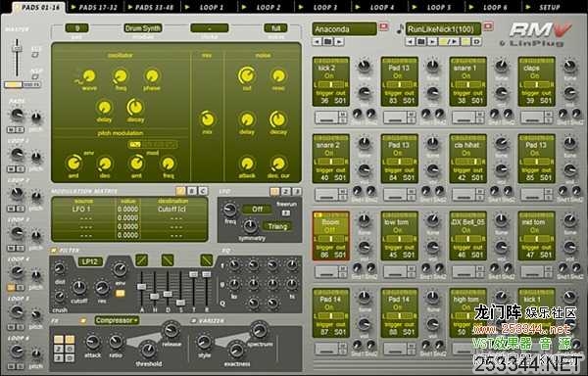Open the SETUP tab
Image resolution: width=588 pixels, height=376 pixels.
tap(550, 7)
